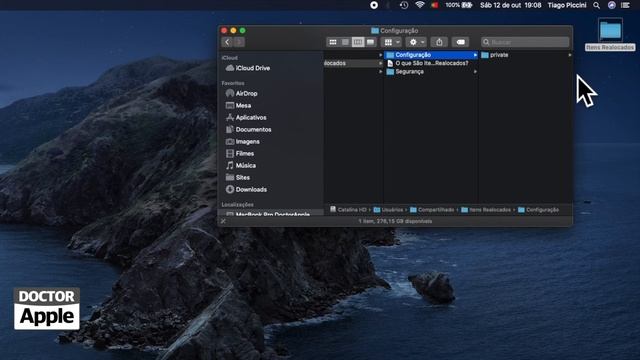Open AirDrop from sidebar

(x=242, y=93)
